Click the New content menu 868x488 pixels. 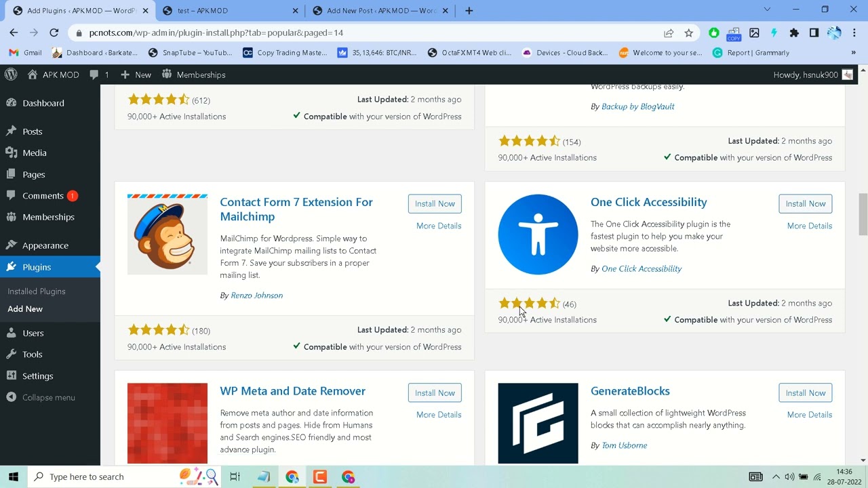[136, 75]
